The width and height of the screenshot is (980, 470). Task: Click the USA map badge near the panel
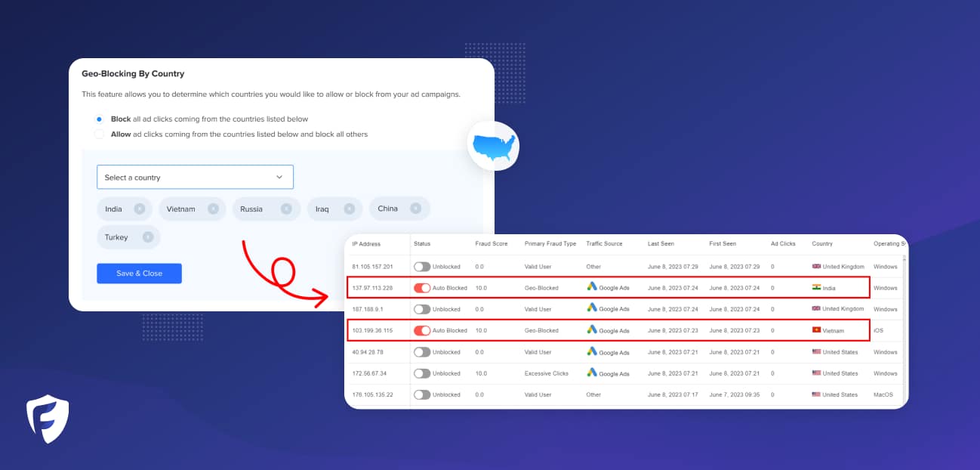(x=494, y=146)
